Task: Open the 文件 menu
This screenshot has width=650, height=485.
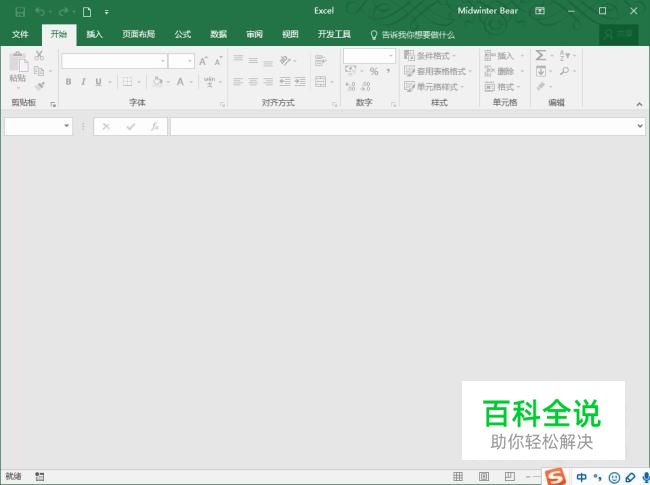Action: point(20,34)
